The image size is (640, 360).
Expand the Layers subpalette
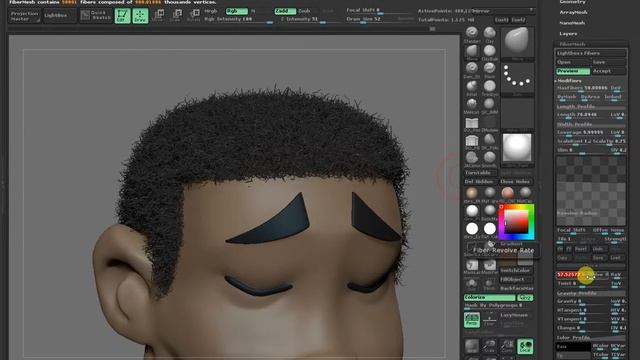tap(569, 34)
